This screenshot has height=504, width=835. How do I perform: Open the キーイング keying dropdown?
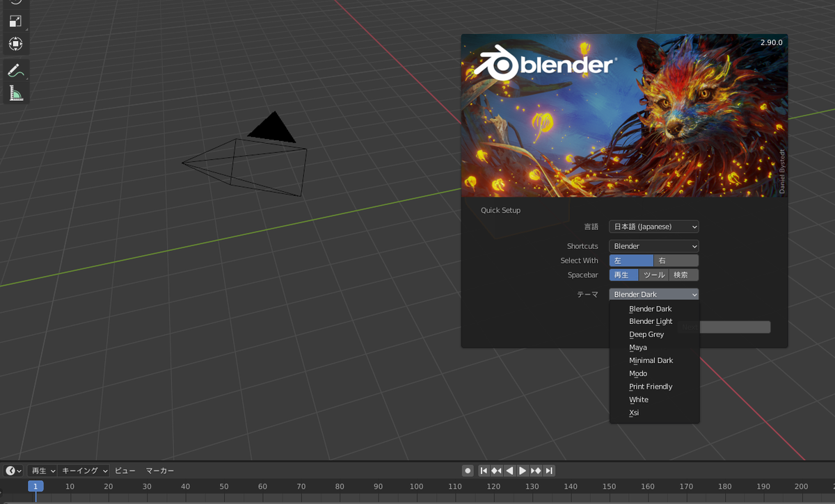(83, 471)
